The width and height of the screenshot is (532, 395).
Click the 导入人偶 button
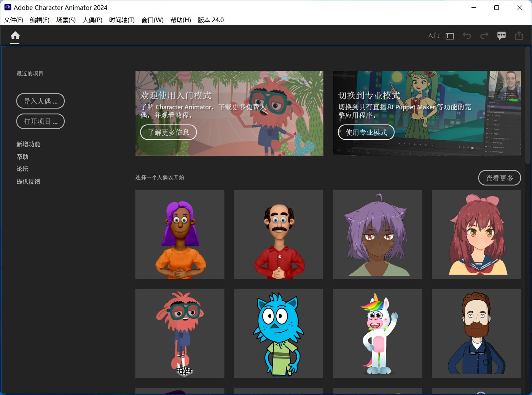[x=40, y=101]
